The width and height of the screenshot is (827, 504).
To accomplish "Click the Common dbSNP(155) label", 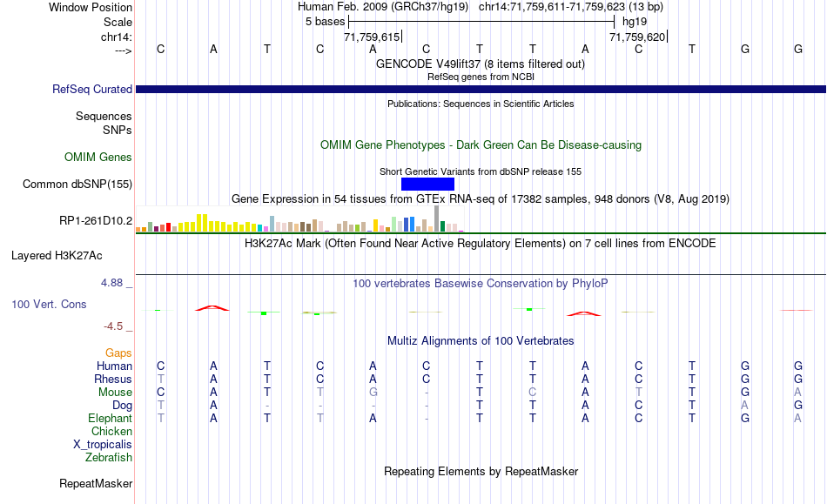I will click(77, 184).
